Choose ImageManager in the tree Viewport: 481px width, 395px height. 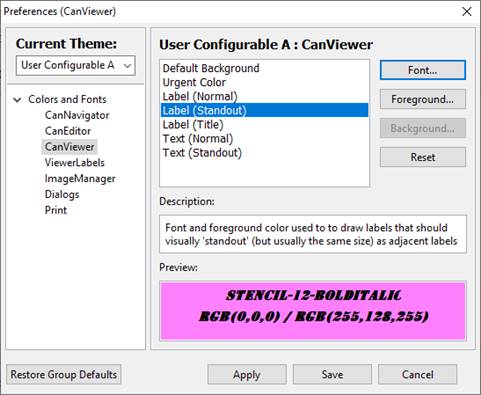coord(80,179)
